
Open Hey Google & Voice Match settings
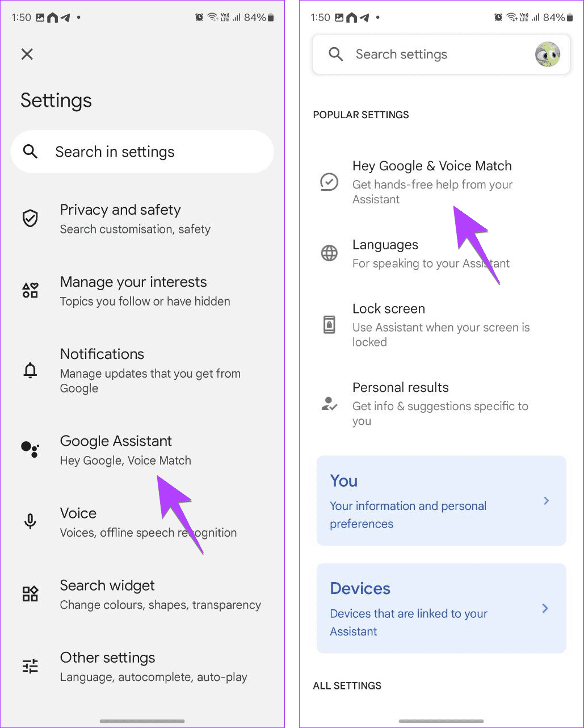tap(432, 182)
